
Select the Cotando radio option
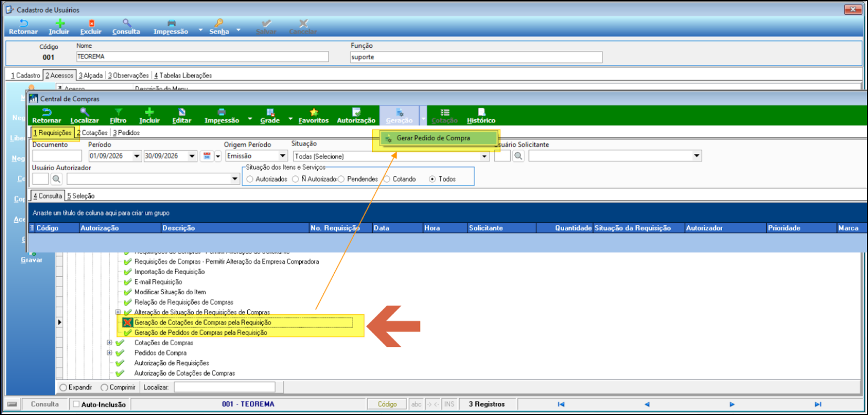tap(387, 179)
